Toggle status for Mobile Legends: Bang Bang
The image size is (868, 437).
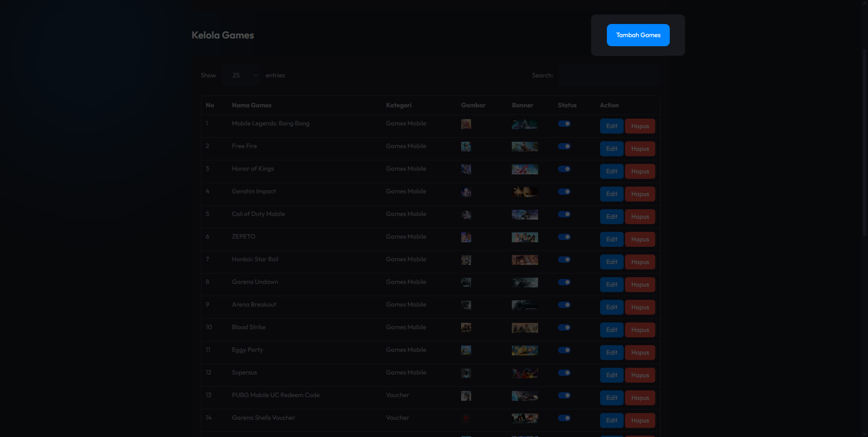[x=564, y=124]
